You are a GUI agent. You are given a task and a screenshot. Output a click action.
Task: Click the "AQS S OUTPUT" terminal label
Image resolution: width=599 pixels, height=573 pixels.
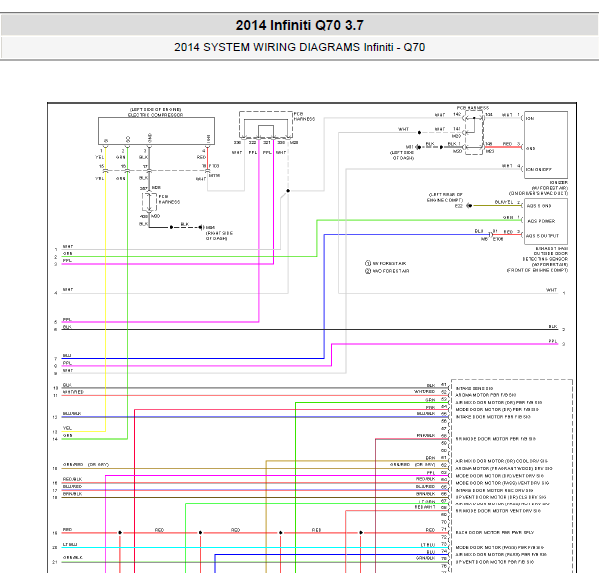[x=542, y=236]
